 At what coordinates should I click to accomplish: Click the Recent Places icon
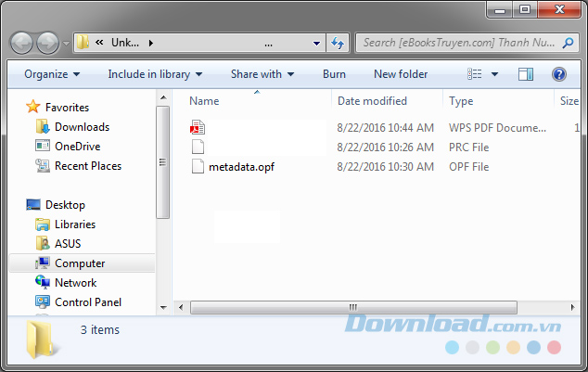coord(43,165)
